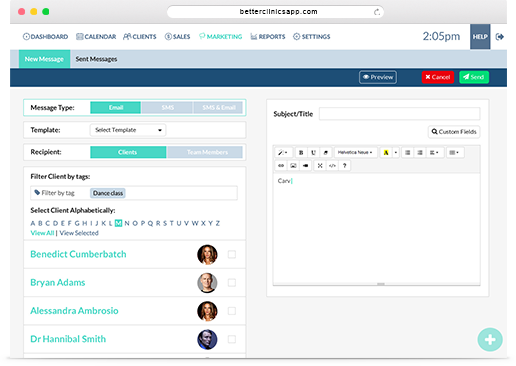This screenshot has height=366, width=516.
Task: Click the View All link
Action: pyautogui.click(x=42, y=233)
